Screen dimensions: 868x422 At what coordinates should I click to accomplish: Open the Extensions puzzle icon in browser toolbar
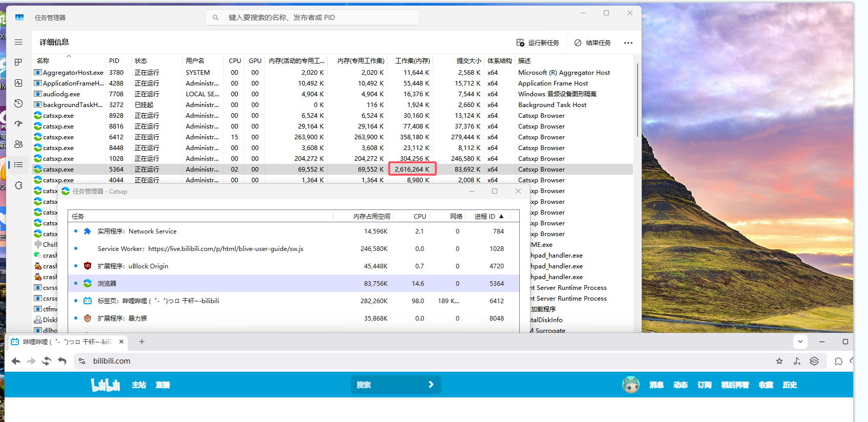point(838,361)
